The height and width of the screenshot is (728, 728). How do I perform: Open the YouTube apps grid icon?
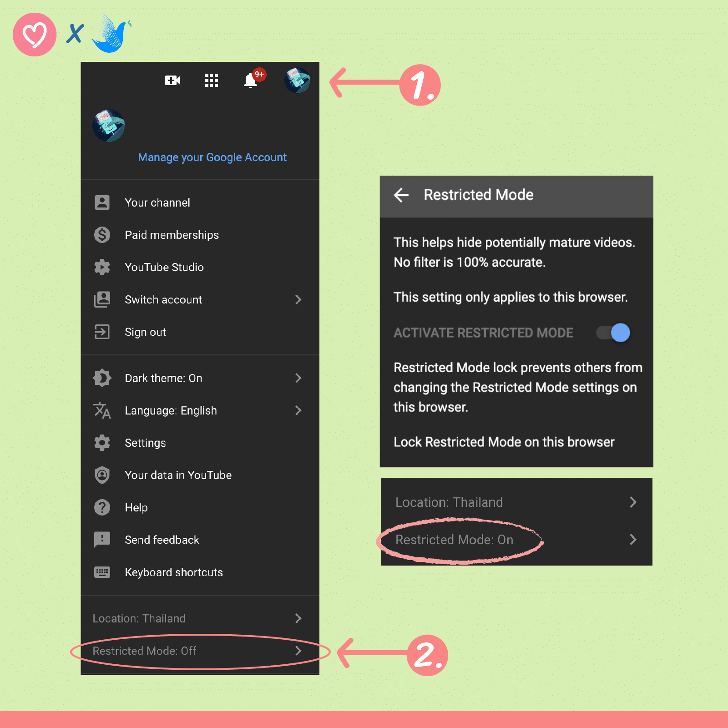(x=212, y=81)
